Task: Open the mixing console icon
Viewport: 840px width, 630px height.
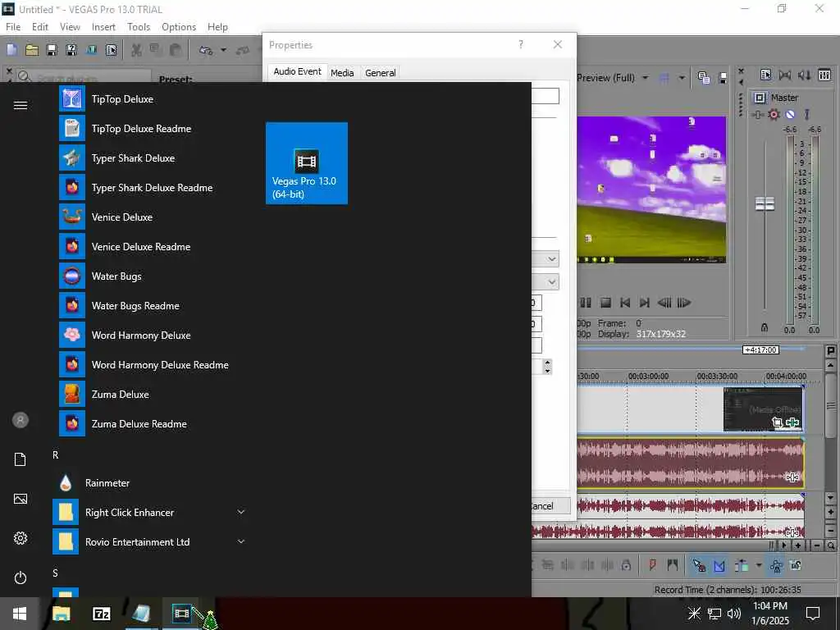Action: [x=824, y=75]
